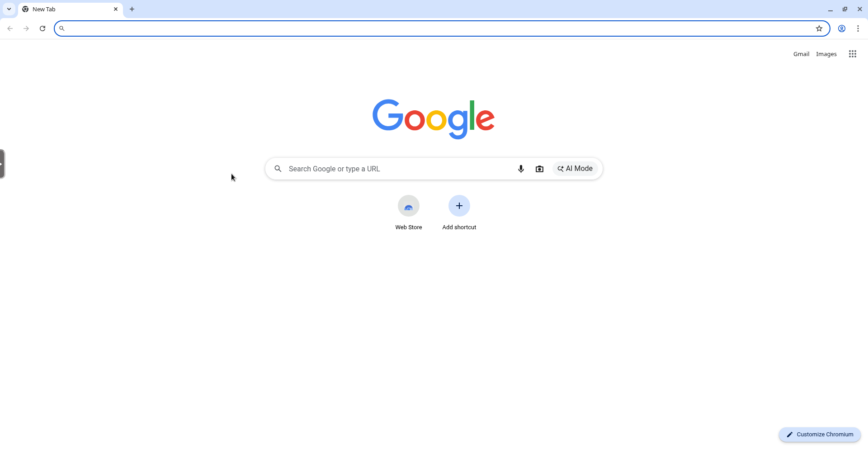Open search by image camera icon
The width and height of the screenshot is (868, 449).
[x=539, y=169]
